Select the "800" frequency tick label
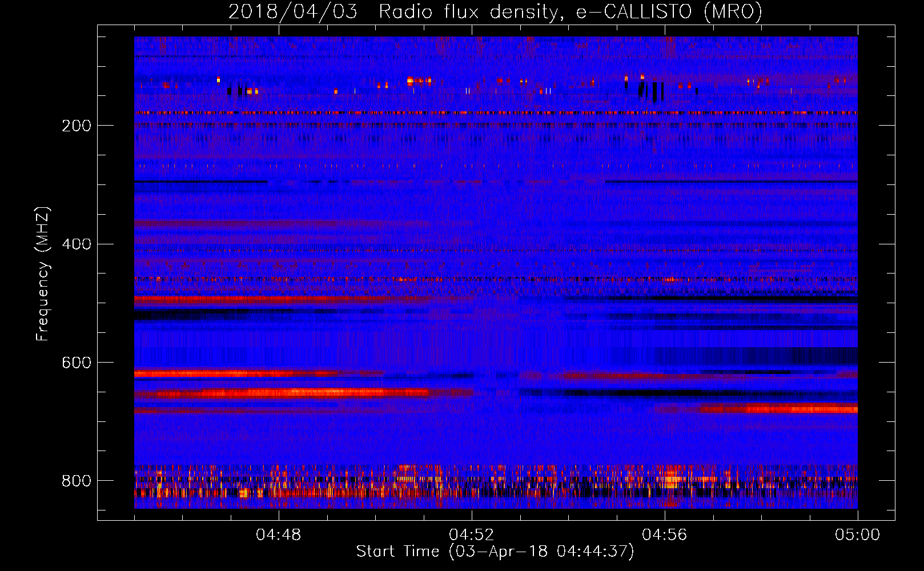 tap(77, 481)
